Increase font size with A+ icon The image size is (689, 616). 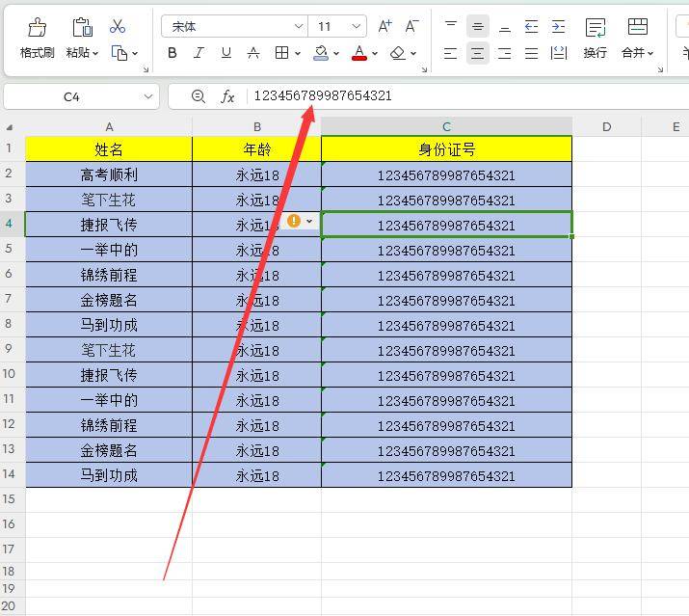click(384, 26)
